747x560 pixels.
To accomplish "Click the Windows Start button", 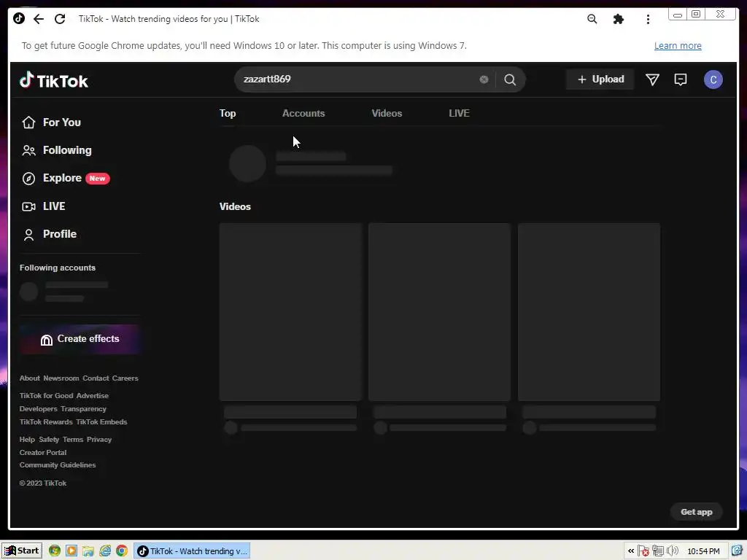I will click(x=22, y=551).
